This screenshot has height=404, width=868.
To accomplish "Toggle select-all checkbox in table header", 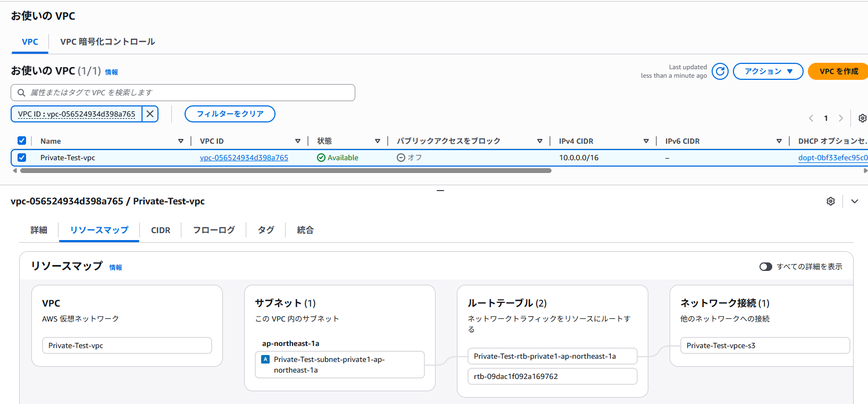I will click(22, 141).
